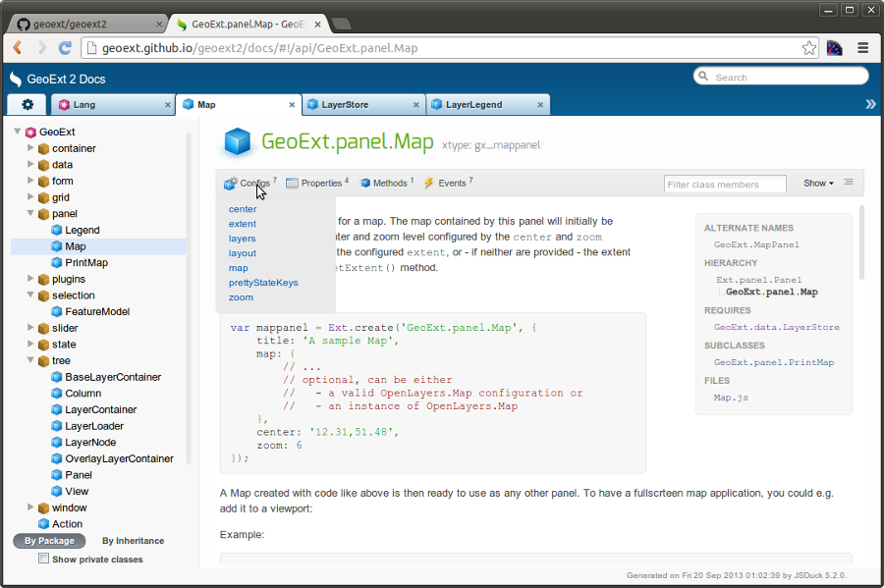Open the settings gear tab

28,105
